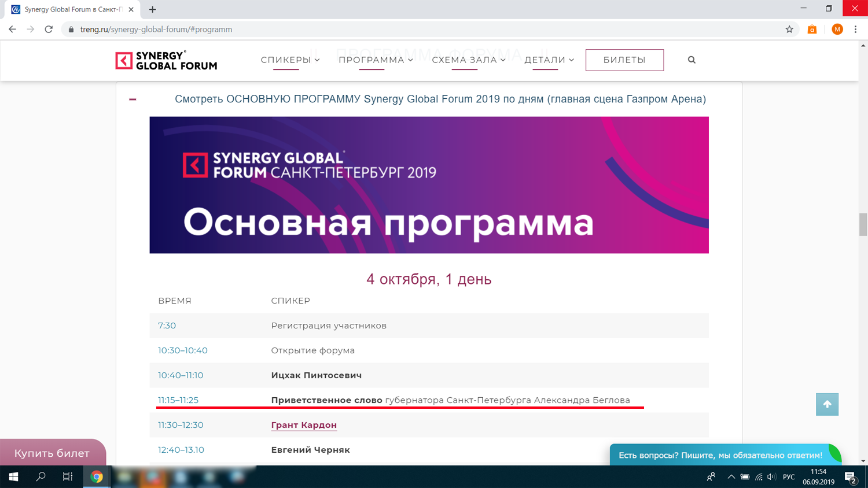Click the Купить билет button
This screenshot has height=488, width=868.
coord(52,453)
